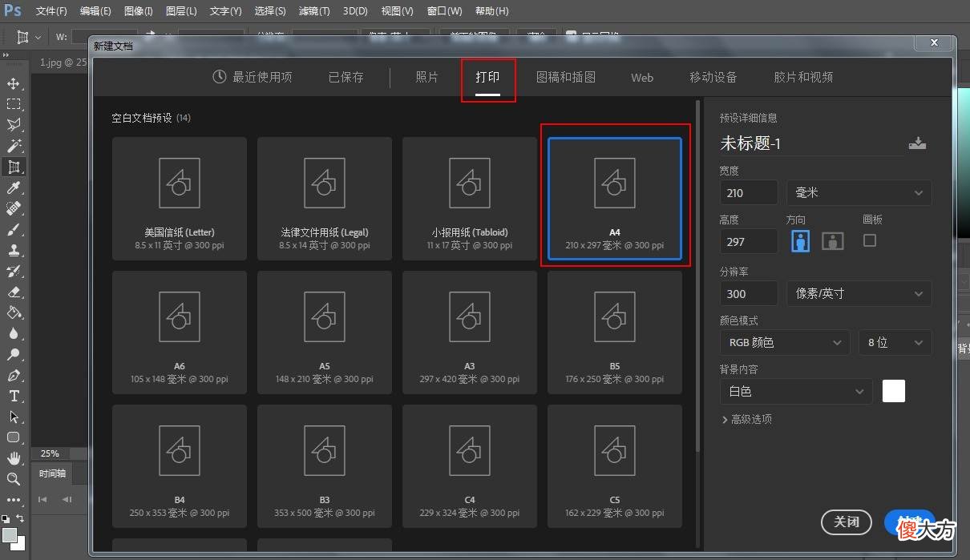Select the Brush tool

pos(14,229)
